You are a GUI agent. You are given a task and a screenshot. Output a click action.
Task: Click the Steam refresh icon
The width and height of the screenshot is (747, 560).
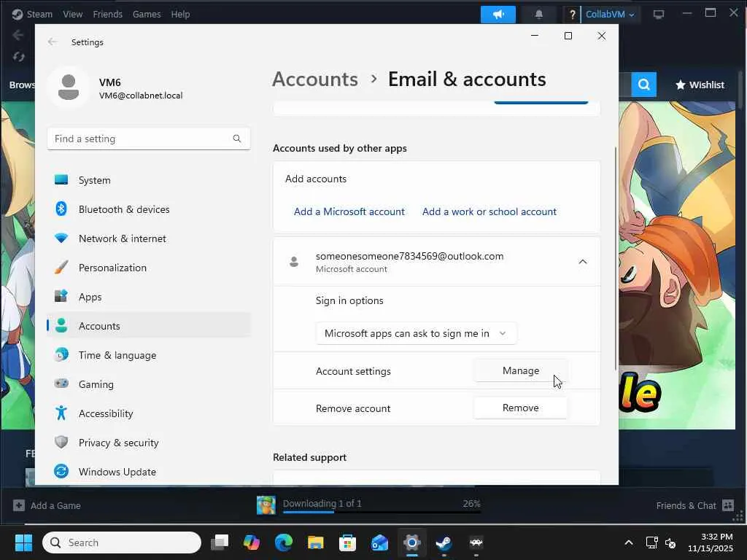pos(18,57)
